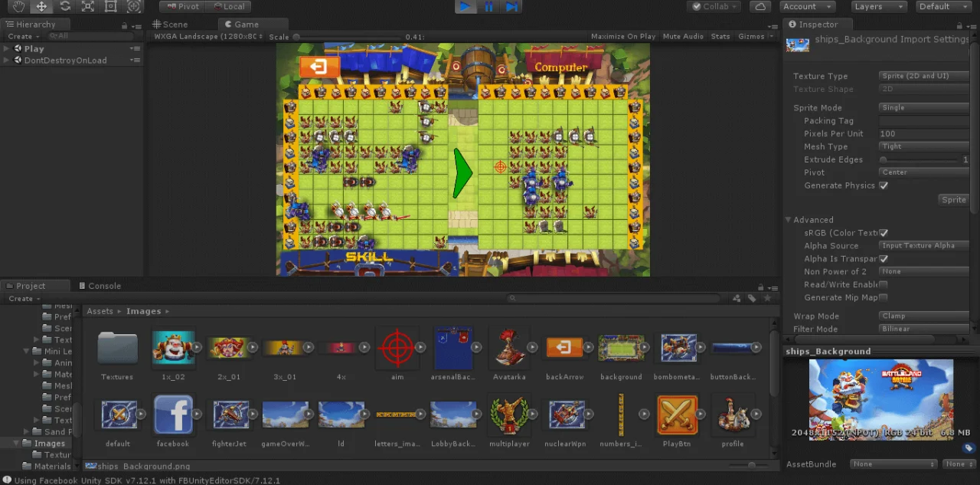This screenshot has height=485, width=980.
Task: Open the Sprite Mode dropdown
Action: tap(925, 108)
